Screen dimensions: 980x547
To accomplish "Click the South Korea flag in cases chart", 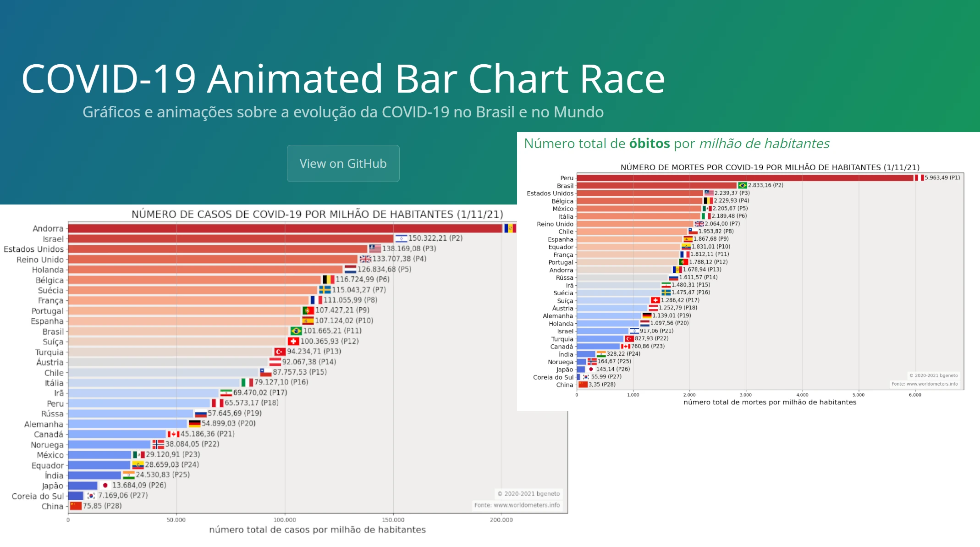I will click(91, 496).
